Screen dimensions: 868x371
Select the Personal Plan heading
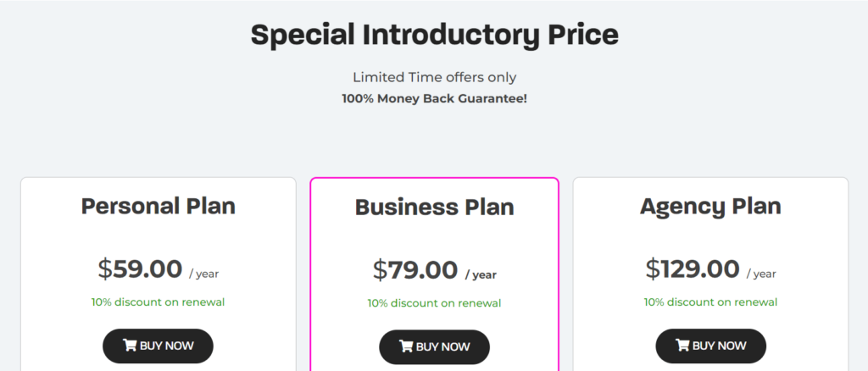[159, 206]
